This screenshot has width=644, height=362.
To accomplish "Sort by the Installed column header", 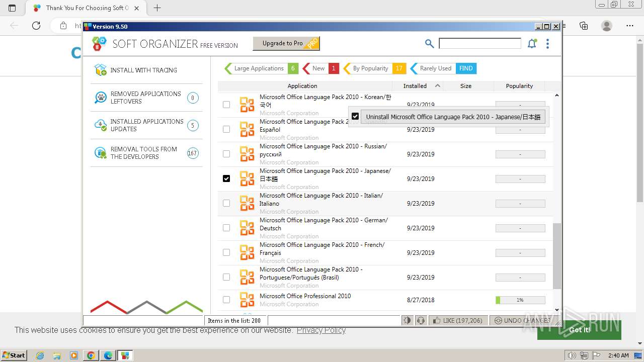I will [x=417, y=86].
